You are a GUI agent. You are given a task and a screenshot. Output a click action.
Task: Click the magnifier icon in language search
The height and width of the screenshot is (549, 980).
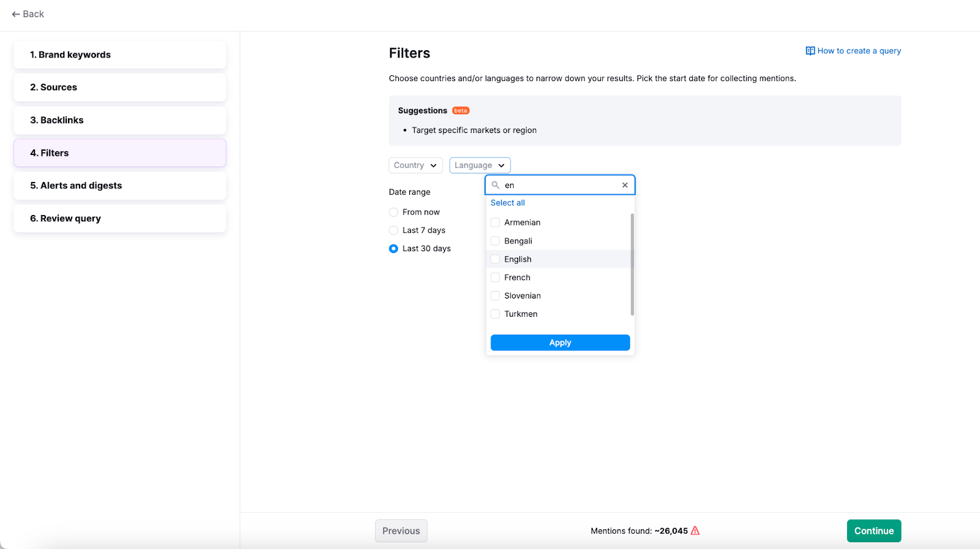496,185
